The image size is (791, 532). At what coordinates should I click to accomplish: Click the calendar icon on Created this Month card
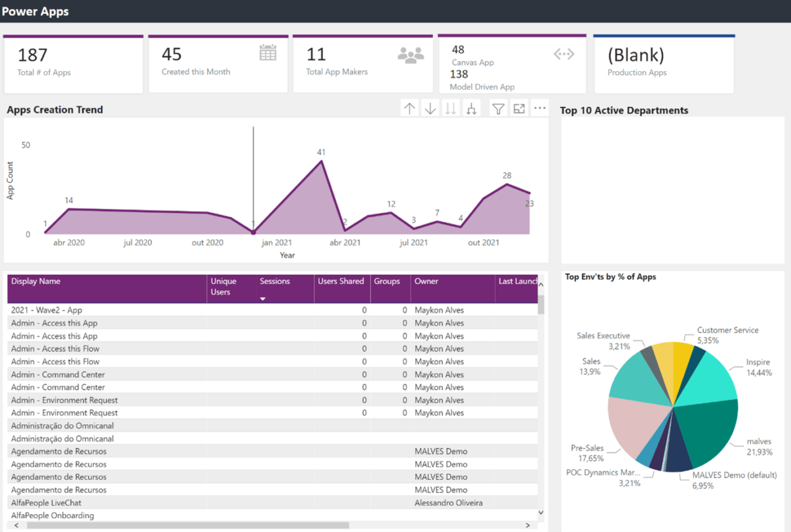pos(268,52)
